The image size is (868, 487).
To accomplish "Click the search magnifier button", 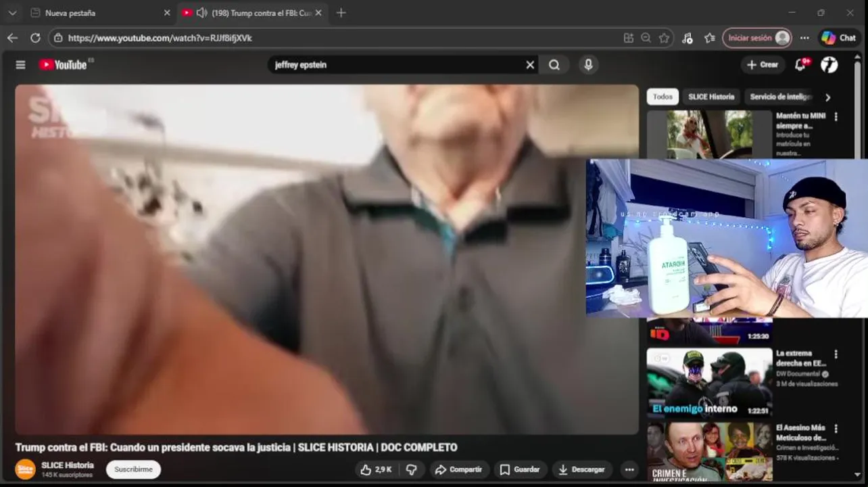I will pos(554,65).
